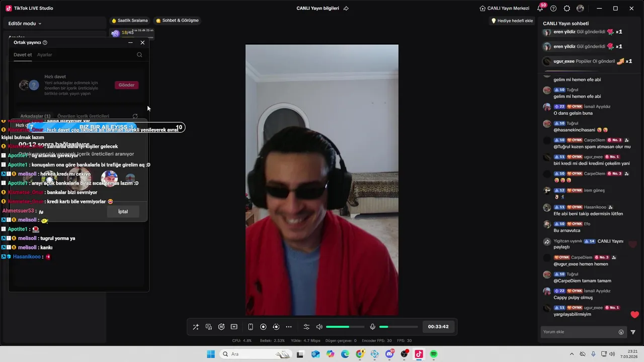Open the TikTok LIVE Studio logo
Image resolution: width=644 pixels, height=362 pixels.
tap(9, 9)
